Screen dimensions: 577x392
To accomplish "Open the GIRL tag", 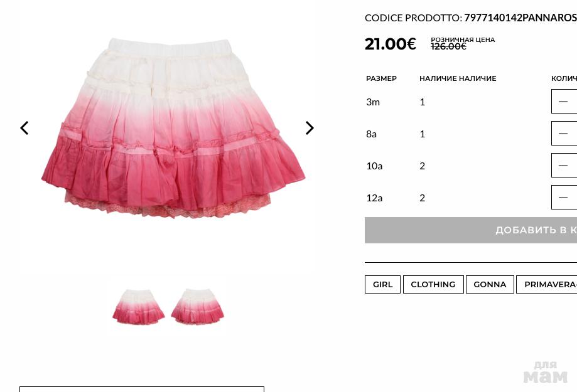I will coord(383,285).
